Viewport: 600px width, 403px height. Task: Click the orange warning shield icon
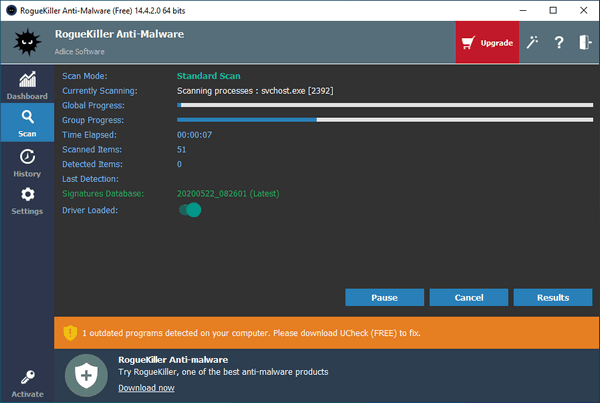click(70, 333)
